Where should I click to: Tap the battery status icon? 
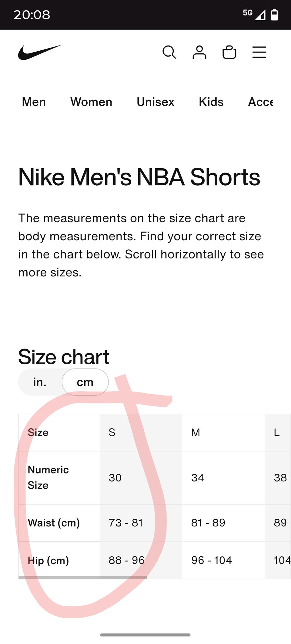coord(274,14)
